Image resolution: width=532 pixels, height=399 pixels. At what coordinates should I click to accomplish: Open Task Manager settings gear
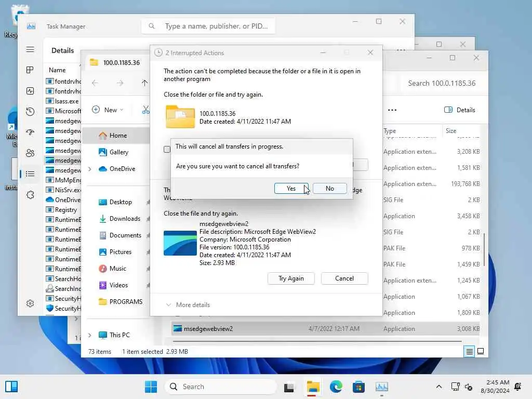click(x=30, y=303)
